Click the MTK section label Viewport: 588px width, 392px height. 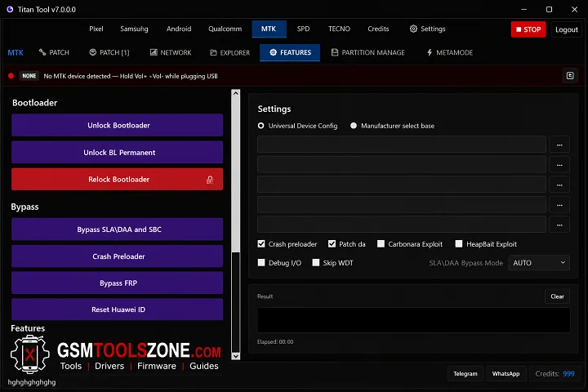[16, 52]
